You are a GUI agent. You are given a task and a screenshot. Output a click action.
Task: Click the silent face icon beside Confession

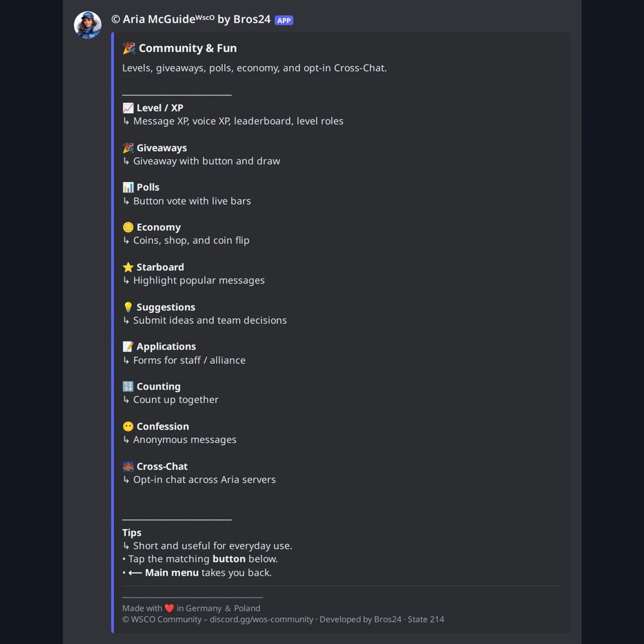point(128,426)
